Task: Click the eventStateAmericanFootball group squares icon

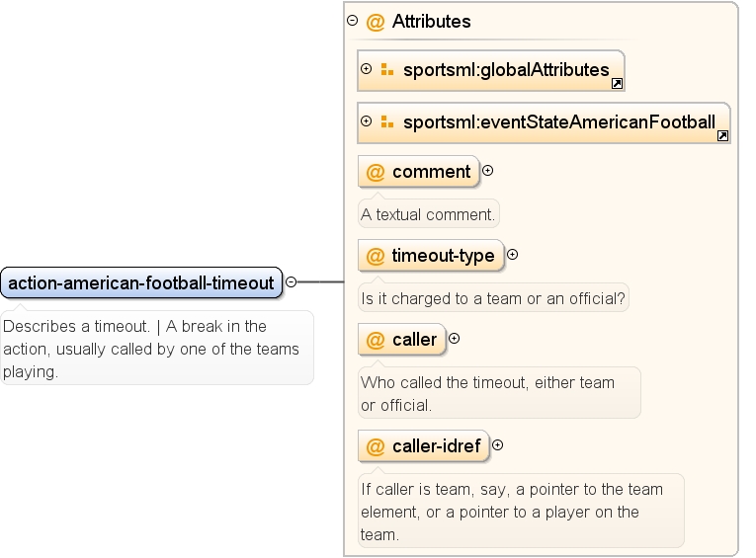Action: pyautogui.click(x=387, y=121)
